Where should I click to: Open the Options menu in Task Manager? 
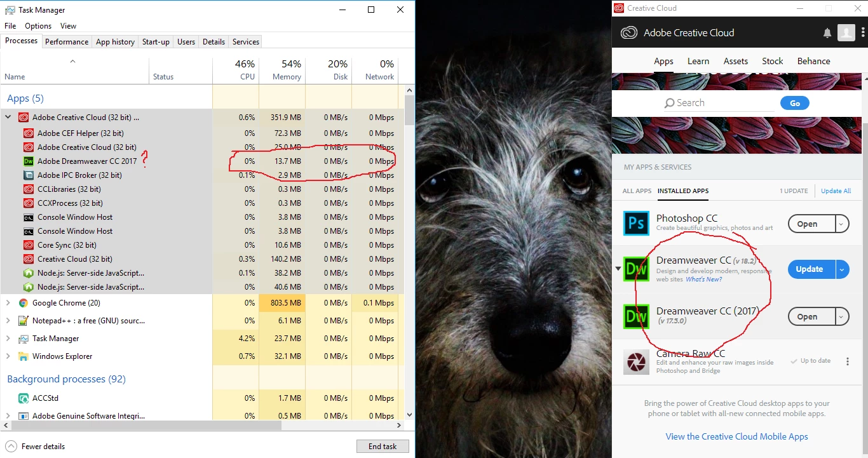[x=38, y=26]
